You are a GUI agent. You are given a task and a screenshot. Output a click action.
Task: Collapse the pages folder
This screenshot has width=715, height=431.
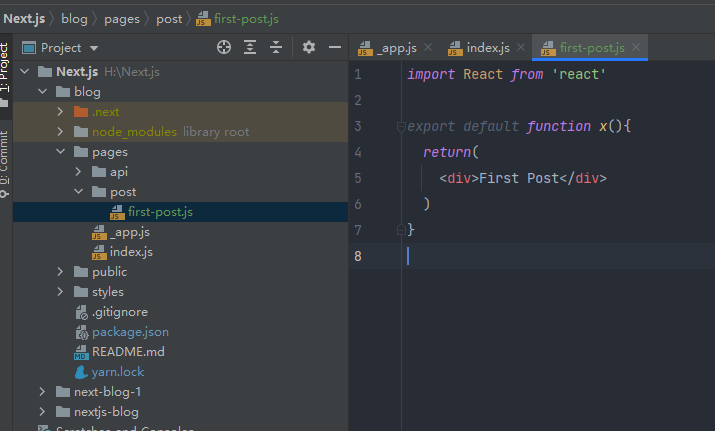click(x=60, y=151)
